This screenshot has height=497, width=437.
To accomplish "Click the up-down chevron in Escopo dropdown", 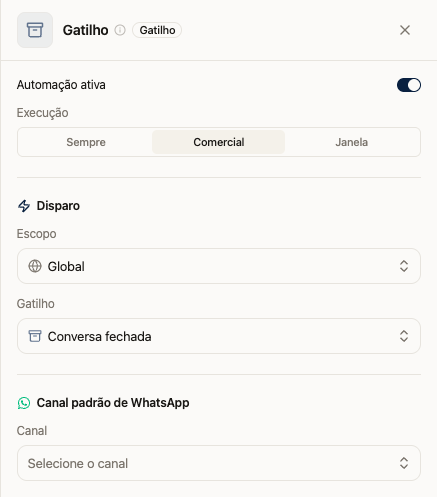I will [x=404, y=266].
